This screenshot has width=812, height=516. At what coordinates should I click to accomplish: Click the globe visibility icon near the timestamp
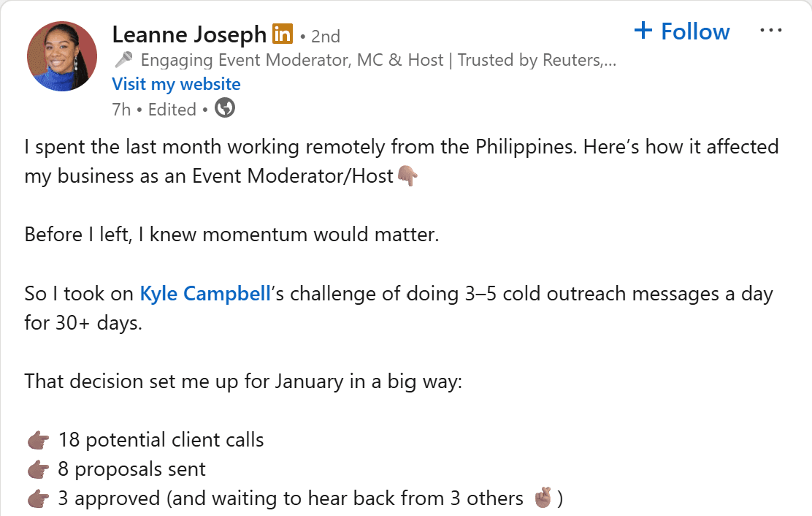point(224,108)
